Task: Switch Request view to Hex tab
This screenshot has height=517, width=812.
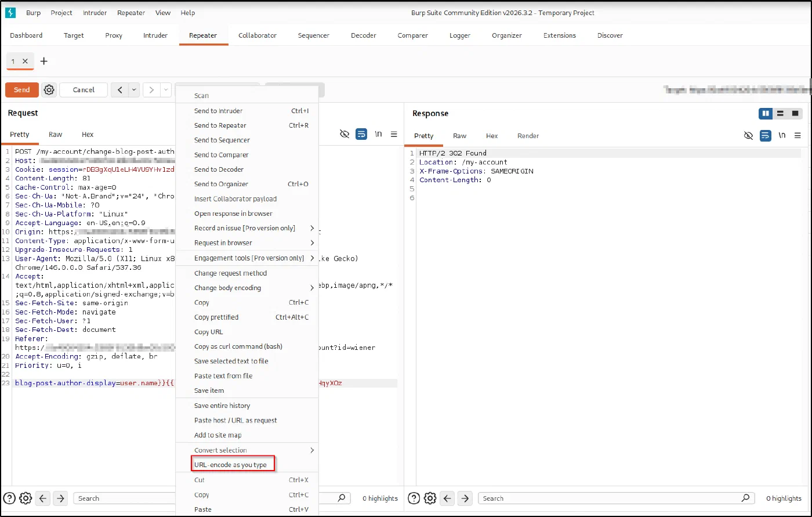Action: (88, 135)
